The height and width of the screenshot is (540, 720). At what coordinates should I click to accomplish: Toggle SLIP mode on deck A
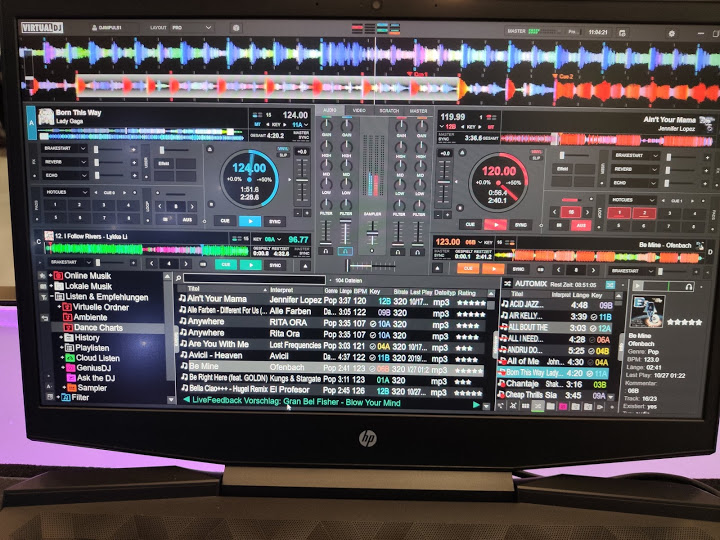coord(283,155)
